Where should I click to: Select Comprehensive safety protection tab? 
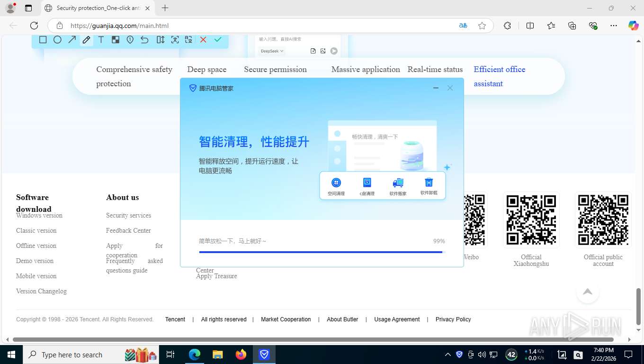click(x=134, y=76)
